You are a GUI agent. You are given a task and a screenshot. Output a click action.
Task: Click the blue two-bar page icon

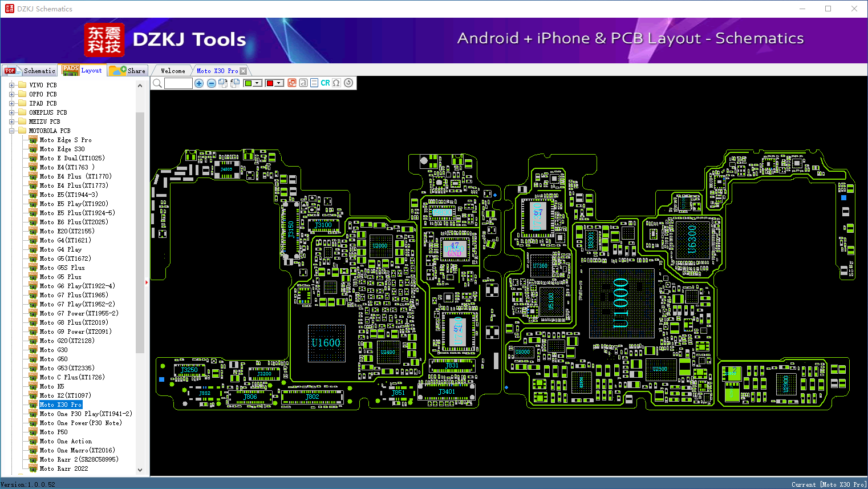pos(314,83)
